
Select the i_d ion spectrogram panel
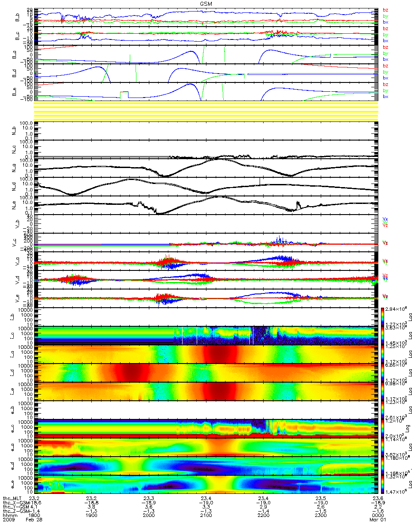pyautogui.click(x=206, y=373)
